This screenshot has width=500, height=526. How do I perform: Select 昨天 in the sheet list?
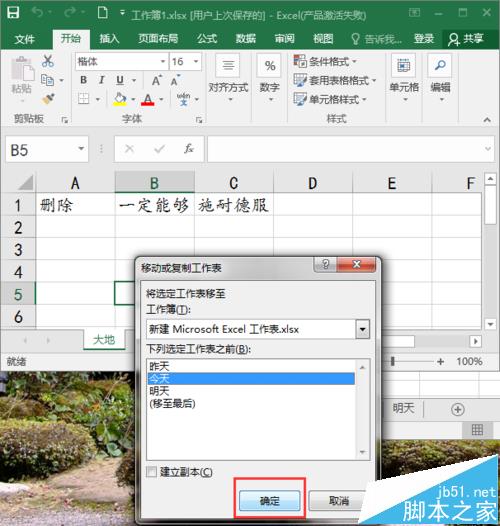coord(251,366)
